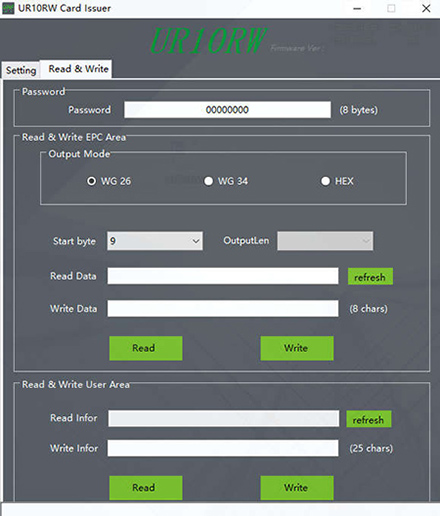
Task: Click the EPC Read Data field
Action: 223,276
